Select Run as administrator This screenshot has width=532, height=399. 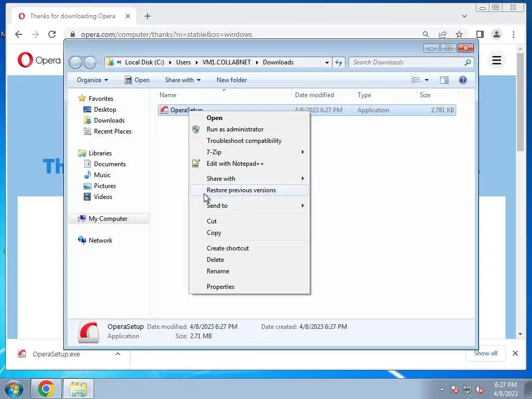tap(249, 129)
